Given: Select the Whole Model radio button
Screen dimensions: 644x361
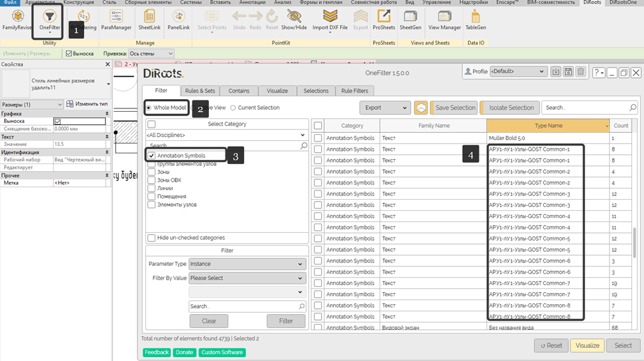Looking at the screenshot, I should tap(149, 108).
